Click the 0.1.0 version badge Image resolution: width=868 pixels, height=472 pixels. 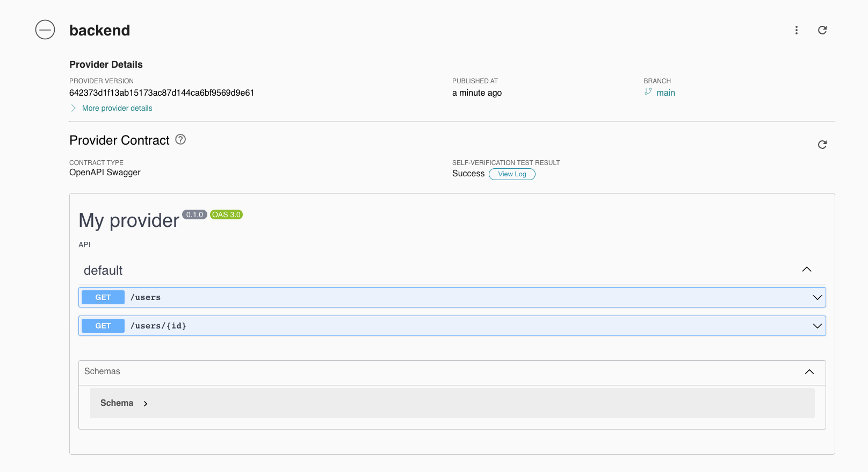(x=194, y=214)
